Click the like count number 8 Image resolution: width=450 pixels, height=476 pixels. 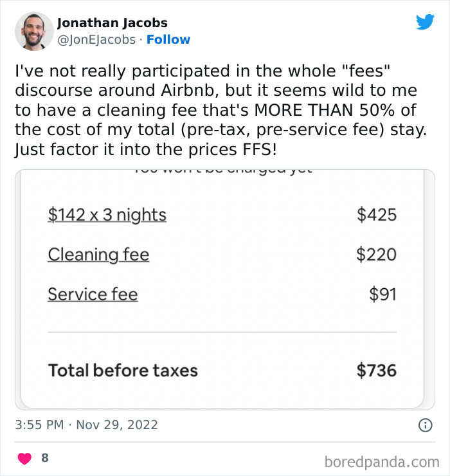(44, 458)
